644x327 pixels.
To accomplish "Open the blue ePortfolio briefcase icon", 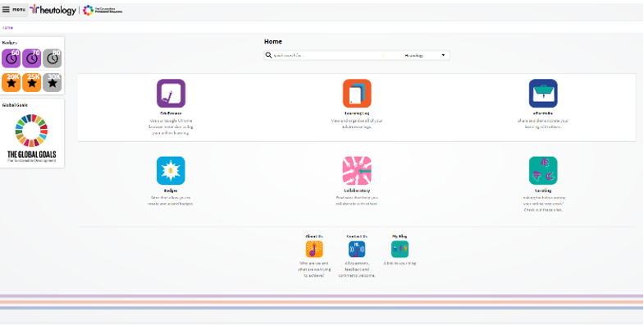I will (x=543, y=94).
